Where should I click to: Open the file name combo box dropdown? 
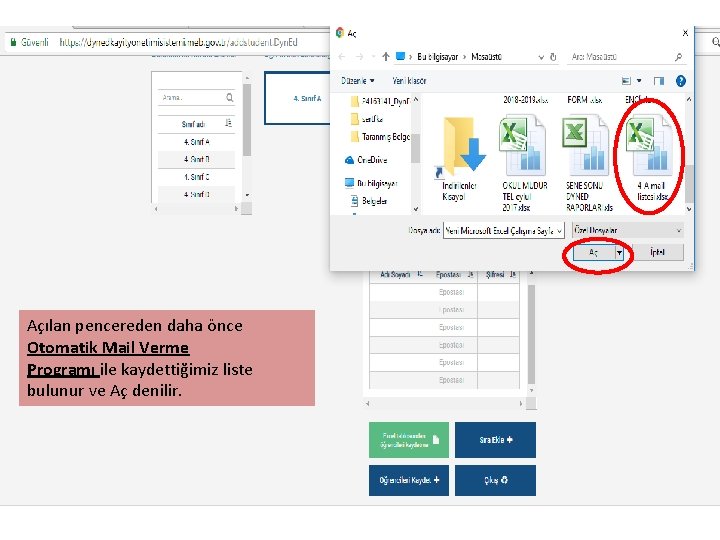pyautogui.click(x=559, y=231)
